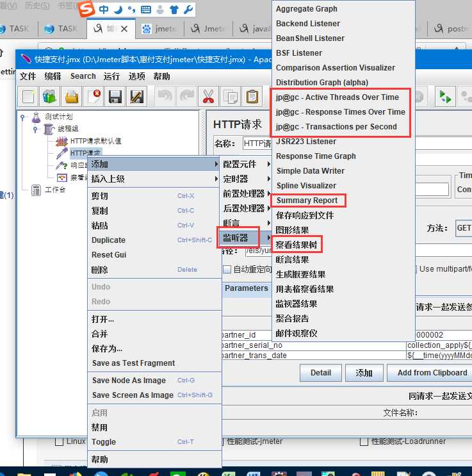The image size is (472, 476).
Task: Open the 配置元件 submenu
Action: tap(247, 164)
